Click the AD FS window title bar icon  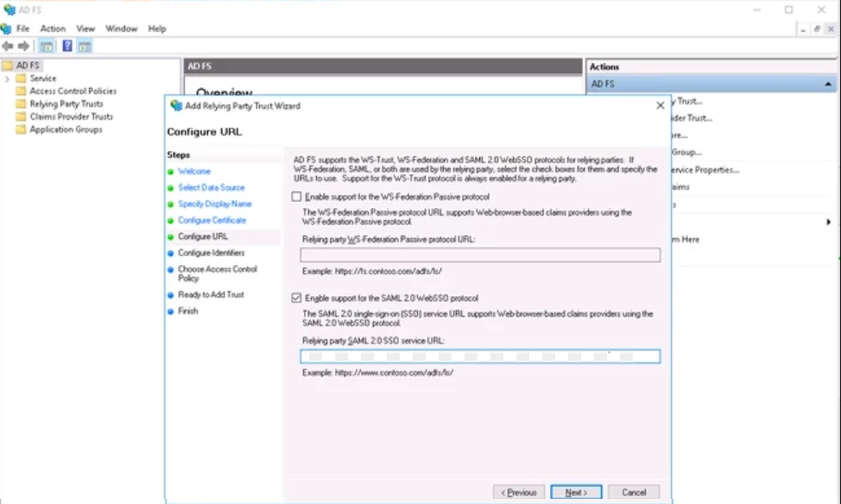pos(9,9)
